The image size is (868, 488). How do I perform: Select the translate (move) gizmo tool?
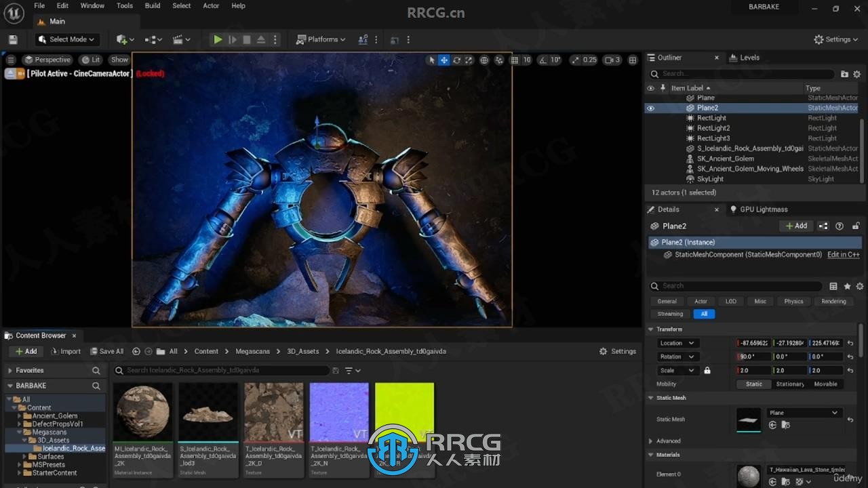(x=443, y=60)
